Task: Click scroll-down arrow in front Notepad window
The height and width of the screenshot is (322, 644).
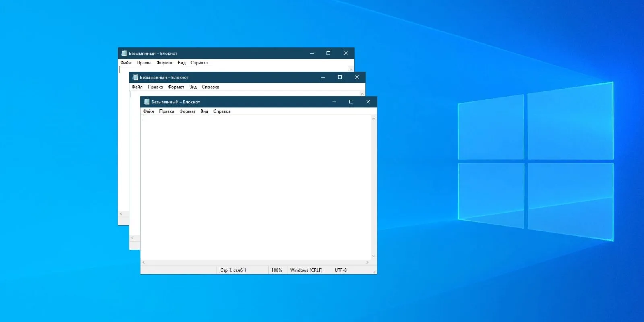Action: (x=374, y=256)
